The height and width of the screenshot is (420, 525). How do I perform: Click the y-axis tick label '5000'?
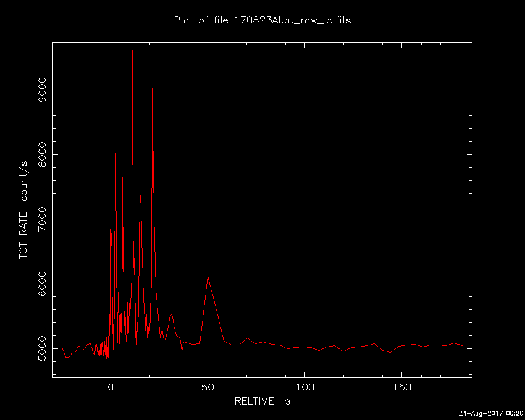point(43,348)
